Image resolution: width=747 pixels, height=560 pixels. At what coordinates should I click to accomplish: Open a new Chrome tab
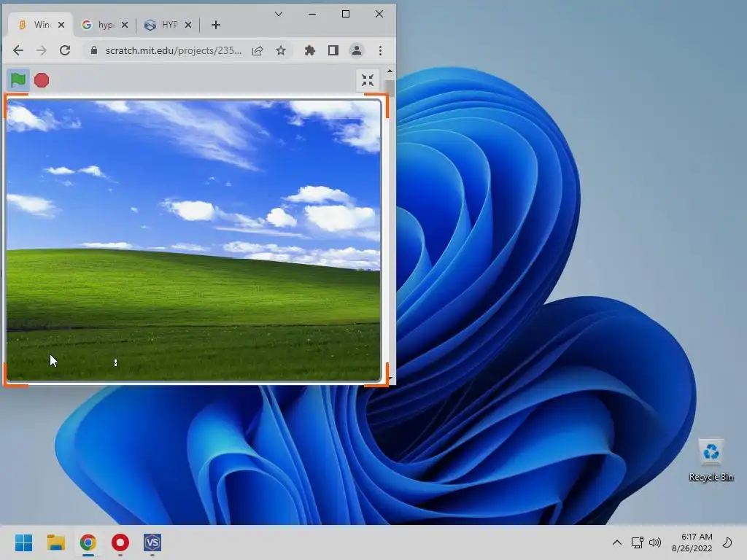click(216, 25)
